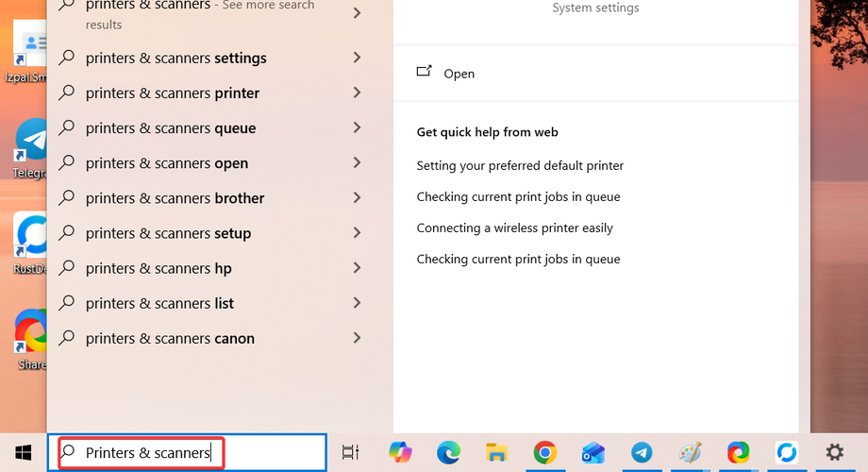This screenshot has width=868, height=472.
Task: Open Outlook from the taskbar
Action: [x=593, y=452]
